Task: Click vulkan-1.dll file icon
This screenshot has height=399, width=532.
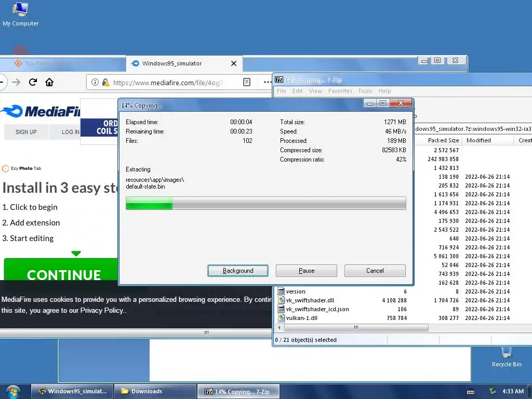Action: (281, 317)
